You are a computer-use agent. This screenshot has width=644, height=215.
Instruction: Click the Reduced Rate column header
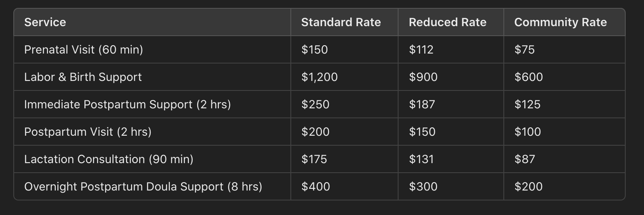point(451,22)
